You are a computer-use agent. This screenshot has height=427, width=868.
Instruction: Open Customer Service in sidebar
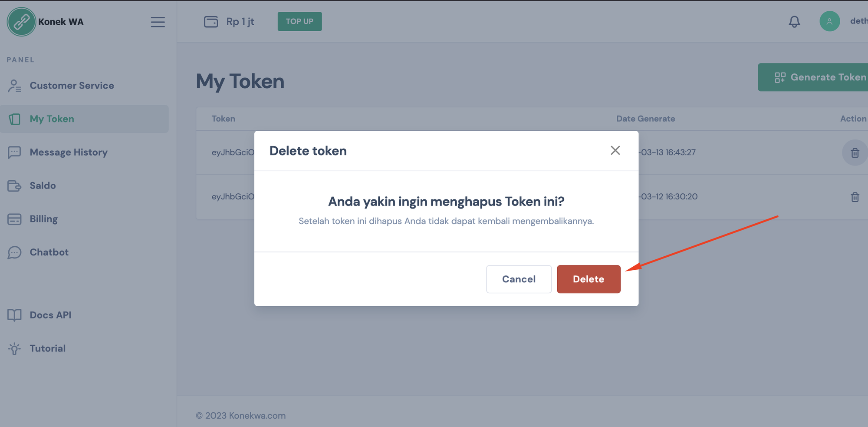point(72,86)
